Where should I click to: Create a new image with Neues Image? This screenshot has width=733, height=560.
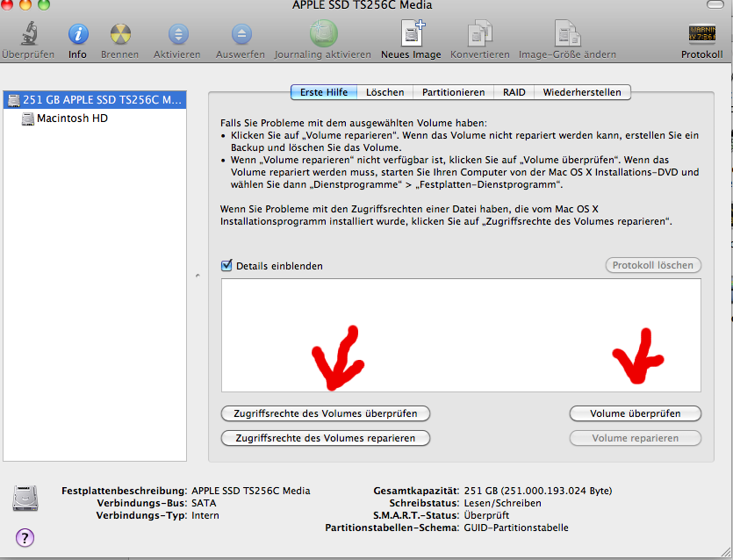(411, 33)
